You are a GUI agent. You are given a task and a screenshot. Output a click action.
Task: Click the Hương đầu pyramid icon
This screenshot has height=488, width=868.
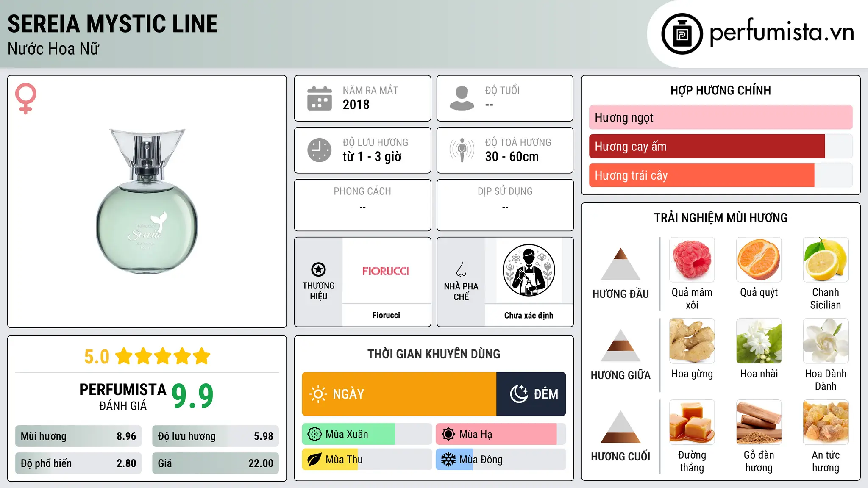coord(620,264)
